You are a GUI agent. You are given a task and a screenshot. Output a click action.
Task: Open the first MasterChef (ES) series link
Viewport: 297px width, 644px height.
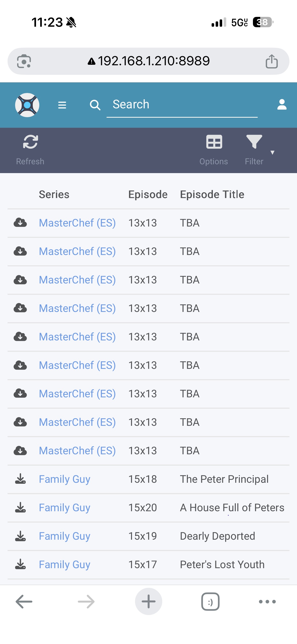pos(77,223)
